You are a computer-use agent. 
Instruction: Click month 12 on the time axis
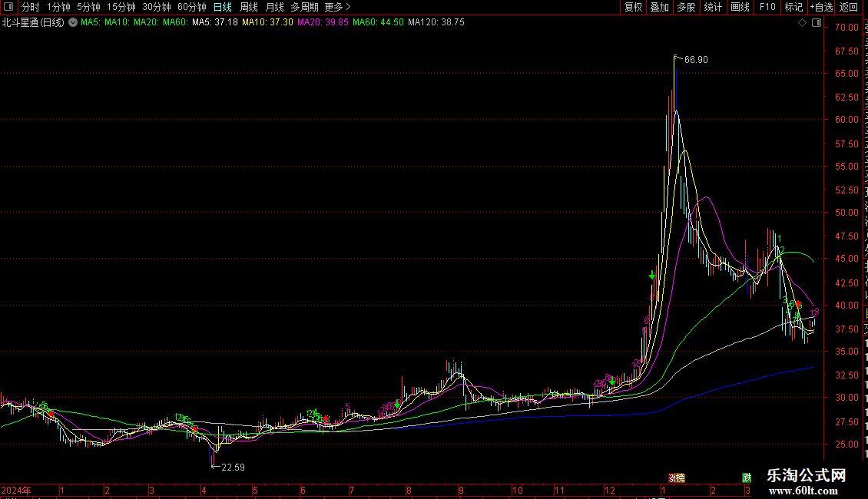(x=609, y=490)
